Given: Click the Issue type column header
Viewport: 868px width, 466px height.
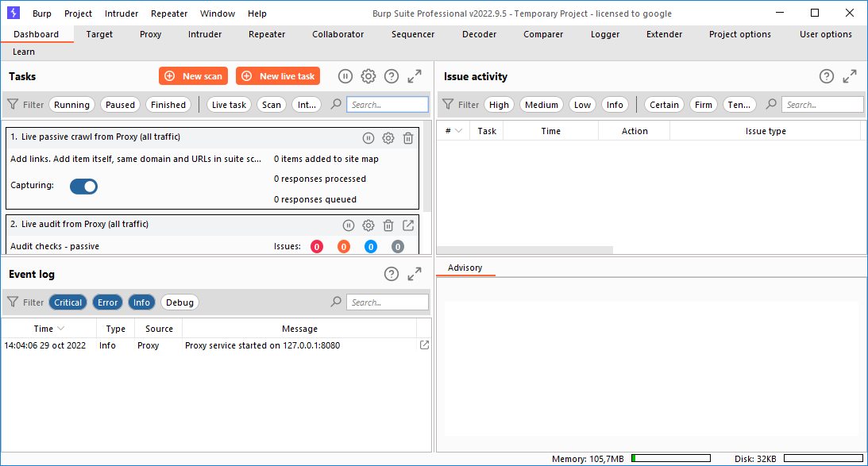Looking at the screenshot, I should tap(765, 131).
